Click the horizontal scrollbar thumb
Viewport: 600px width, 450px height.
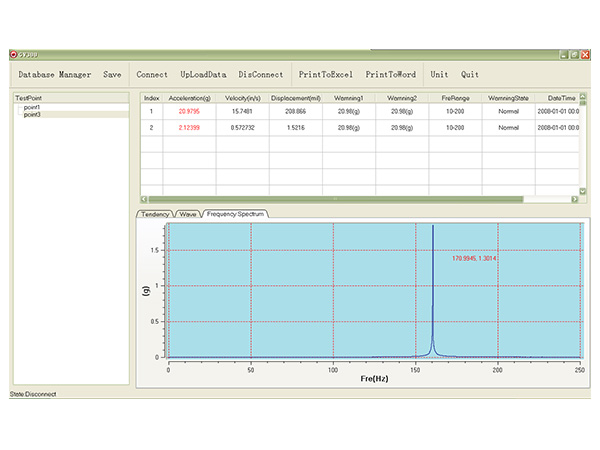pyautogui.click(x=336, y=199)
